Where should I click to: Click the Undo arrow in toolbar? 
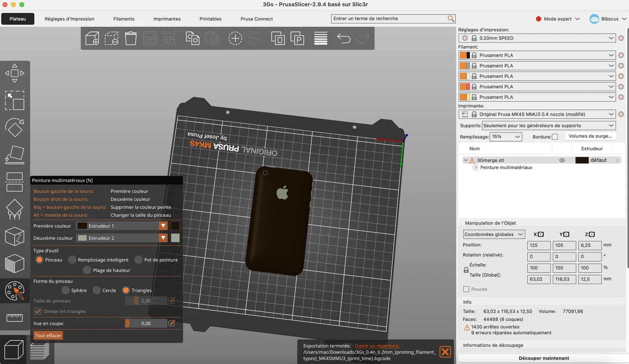point(344,39)
